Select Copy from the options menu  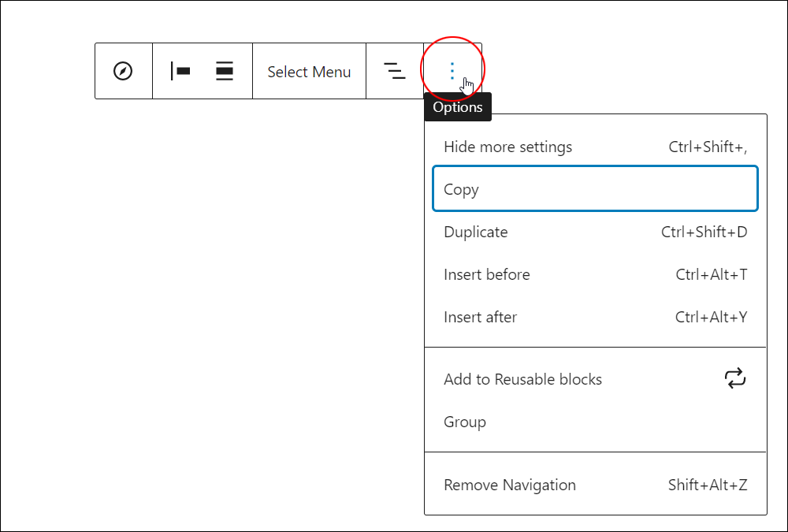click(595, 188)
